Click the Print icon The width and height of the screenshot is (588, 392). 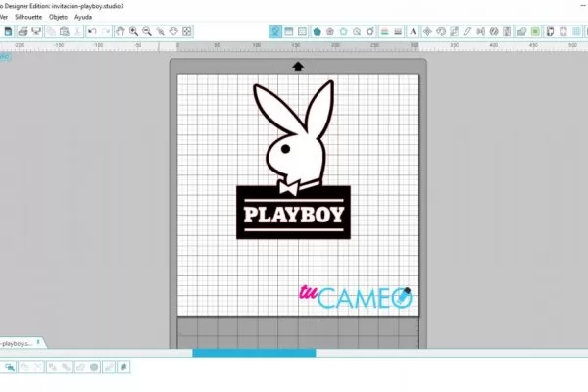pyautogui.click(x=23, y=32)
